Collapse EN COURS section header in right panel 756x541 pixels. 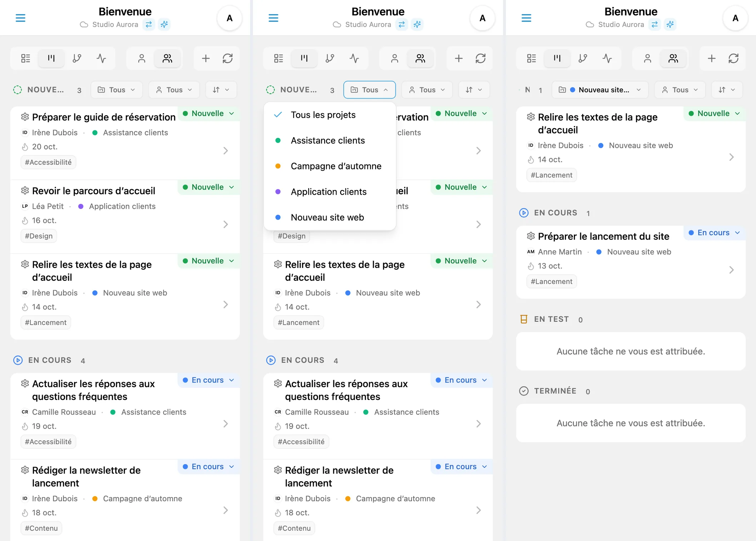[x=555, y=213]
